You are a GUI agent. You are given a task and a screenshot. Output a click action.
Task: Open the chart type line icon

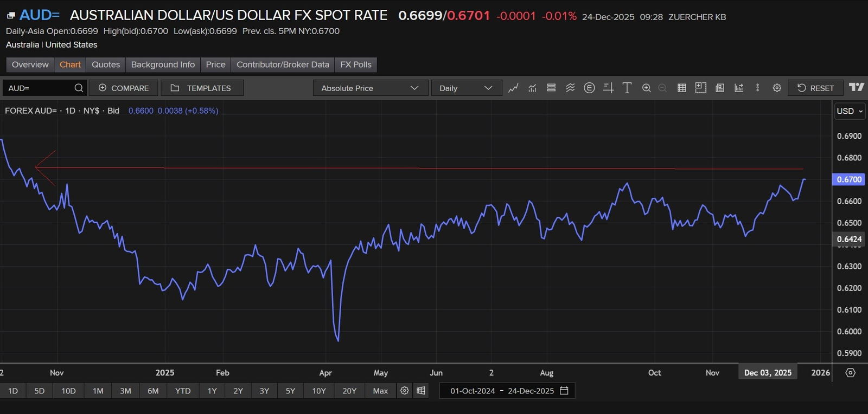click(513, 88)
